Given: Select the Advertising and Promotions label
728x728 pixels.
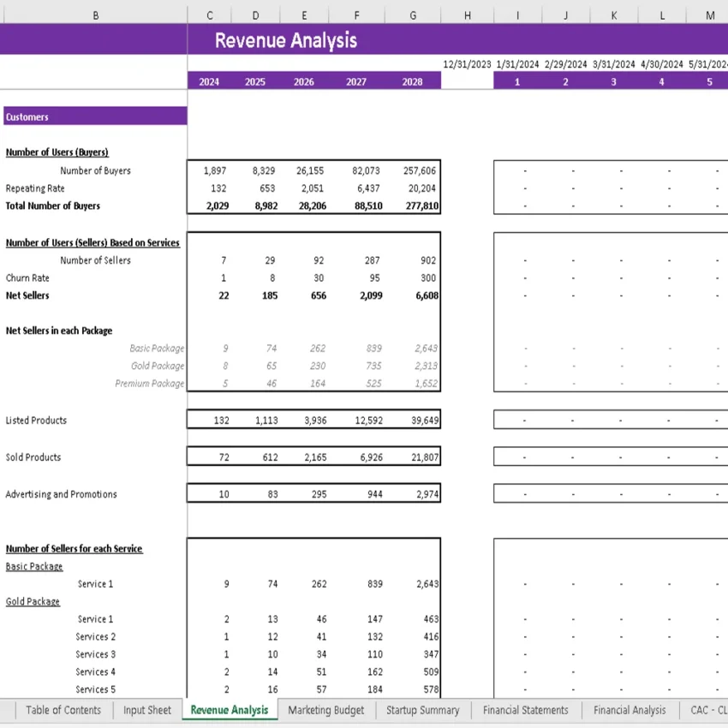Looking at the screenshot, I should [60, 494].
